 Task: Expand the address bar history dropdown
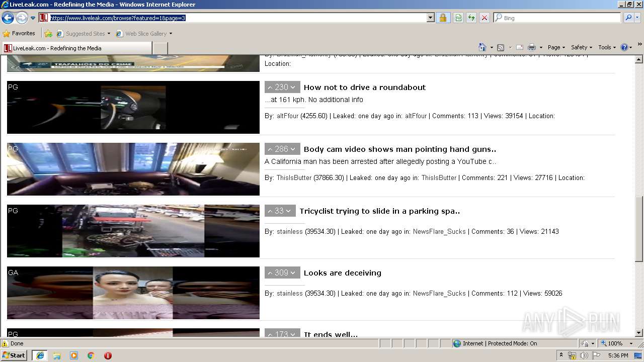[431, 18]
